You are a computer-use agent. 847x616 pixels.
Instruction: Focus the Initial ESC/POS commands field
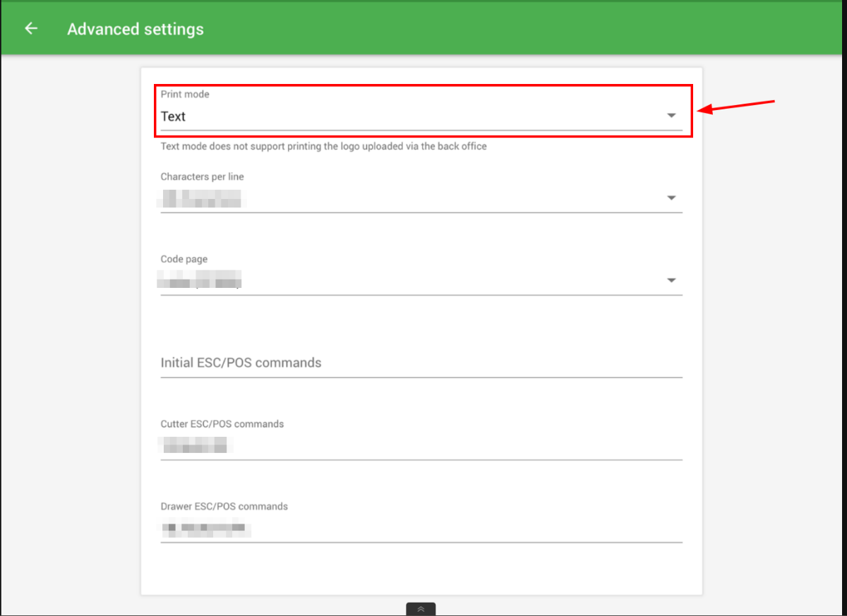(421, 363)
